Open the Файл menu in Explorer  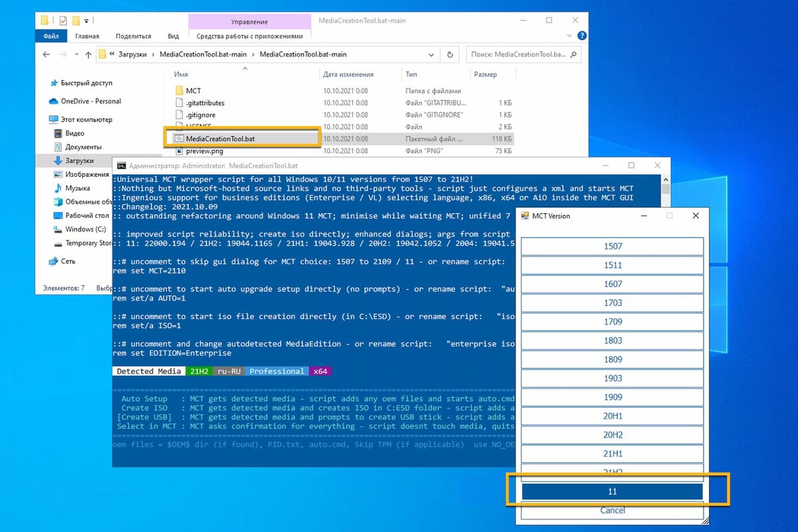(51, 36)
